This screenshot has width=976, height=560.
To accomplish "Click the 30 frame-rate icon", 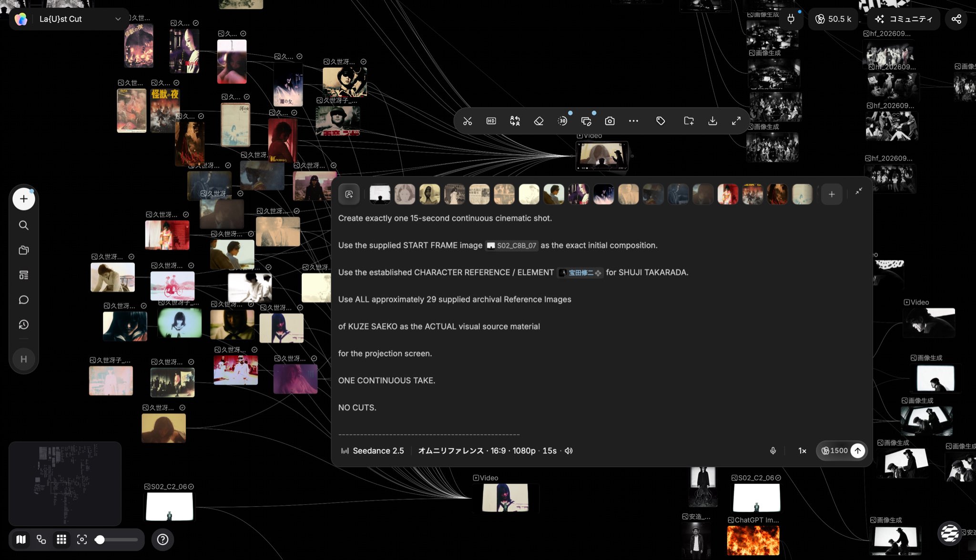I will pyautogui.click(x=562, y=121).
